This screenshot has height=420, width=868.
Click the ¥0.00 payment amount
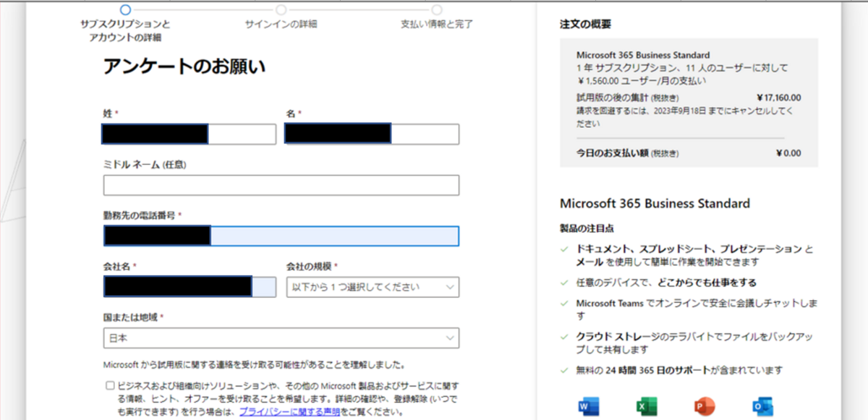(x=788, y=153)
